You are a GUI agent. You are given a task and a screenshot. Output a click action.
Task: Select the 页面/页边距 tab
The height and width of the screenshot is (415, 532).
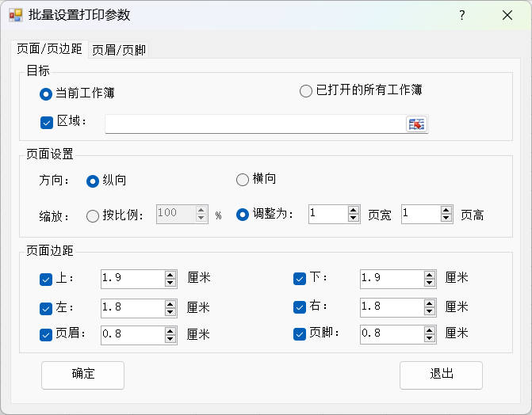49,49
